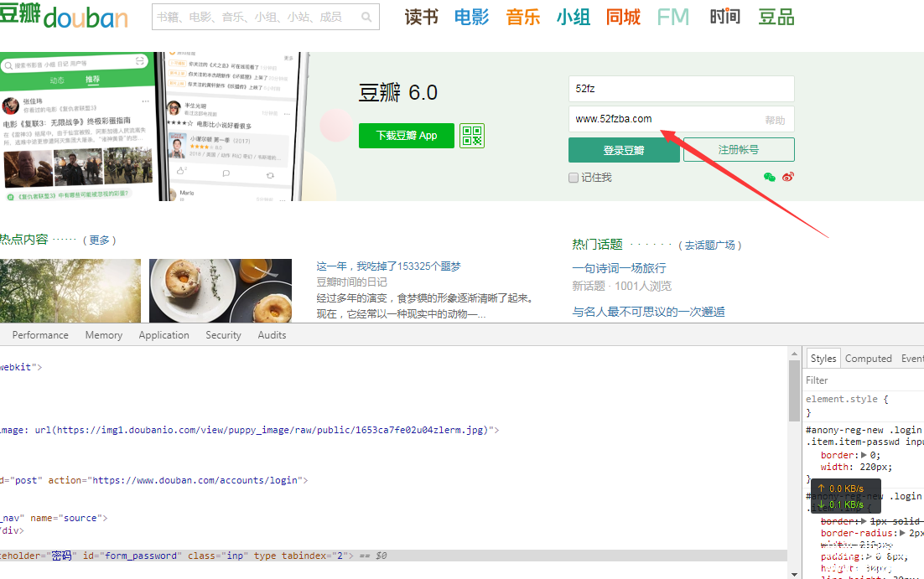Viewport: 924px width, 579px height.
Task: Switch to the Performance tab
Action: [x=40, y=335]
